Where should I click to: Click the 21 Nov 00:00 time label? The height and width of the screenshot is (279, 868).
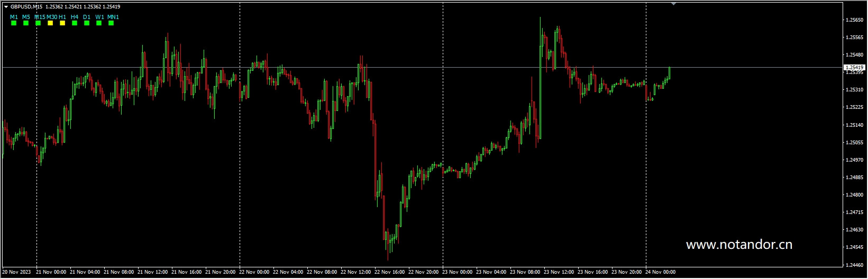[52, 273]
